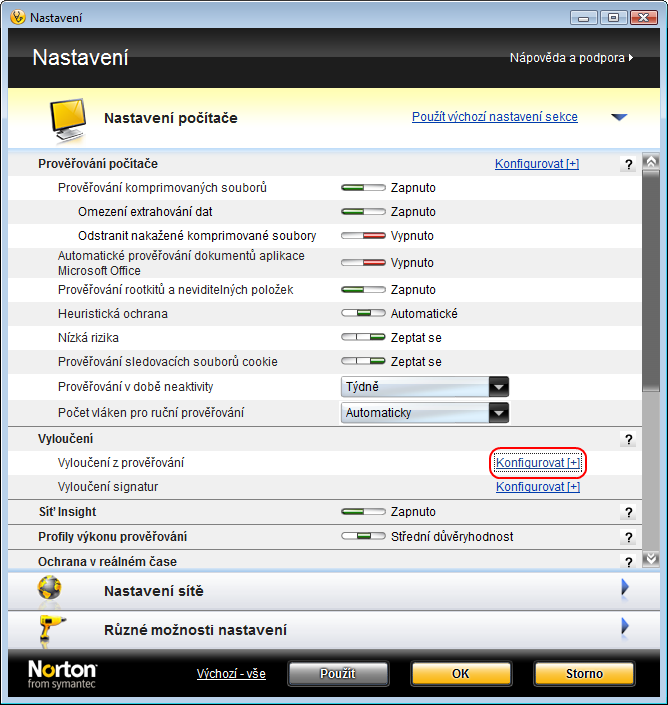Select the Různé možnosti nastavení section header
The height and width of the screenshot is (705, 668).
pos(334,629)
